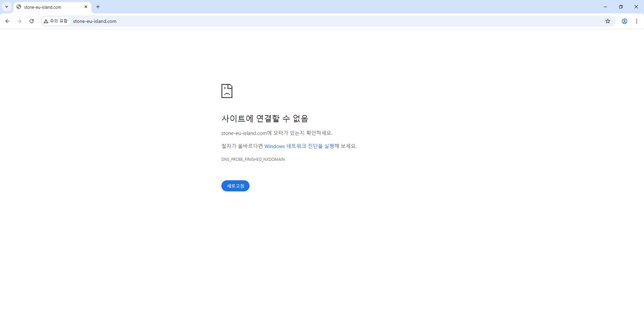Click the browser back arrow
Viewport: 644px width, 328px height.
coord(7,21)
